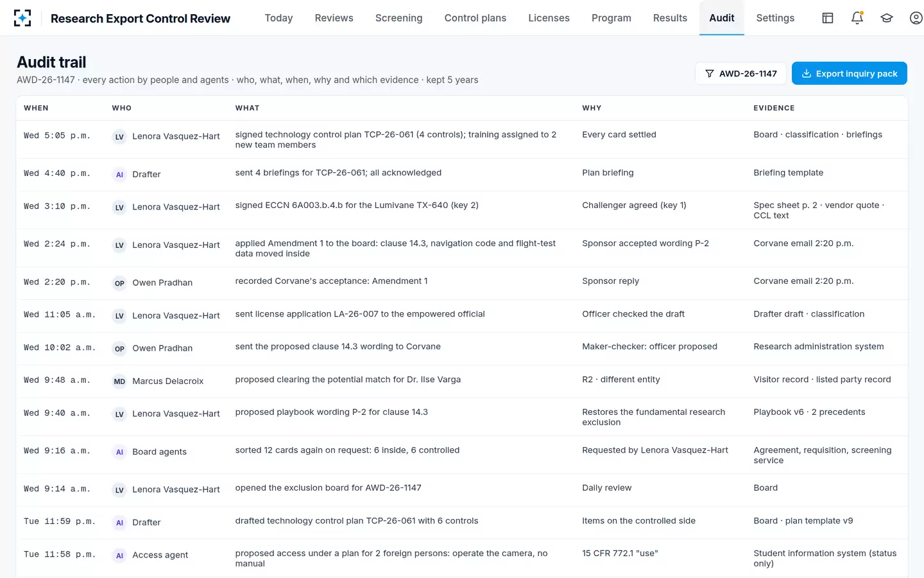Viewport: 924px width, 578px height.
Task: Open the notifications bell
Action: pos(857,18)
